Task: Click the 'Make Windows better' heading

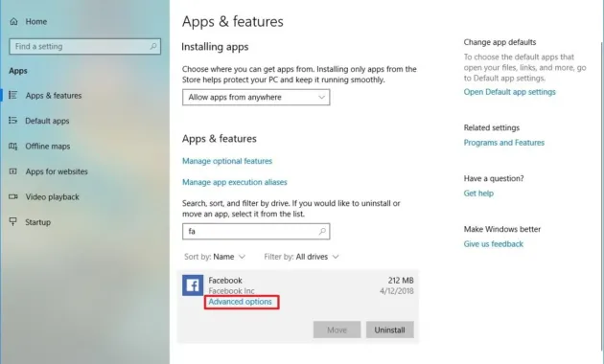Action: [x=502, y=229]
